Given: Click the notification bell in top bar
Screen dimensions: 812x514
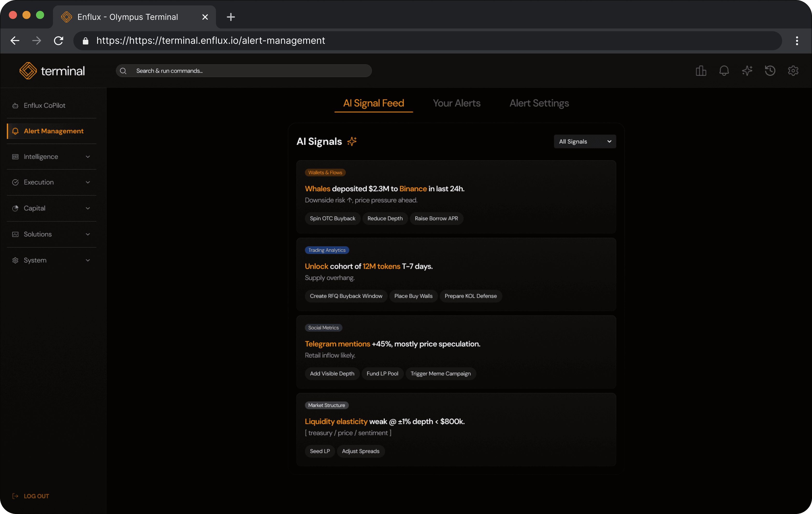Looking at the screenshot, I should [724, 71].
